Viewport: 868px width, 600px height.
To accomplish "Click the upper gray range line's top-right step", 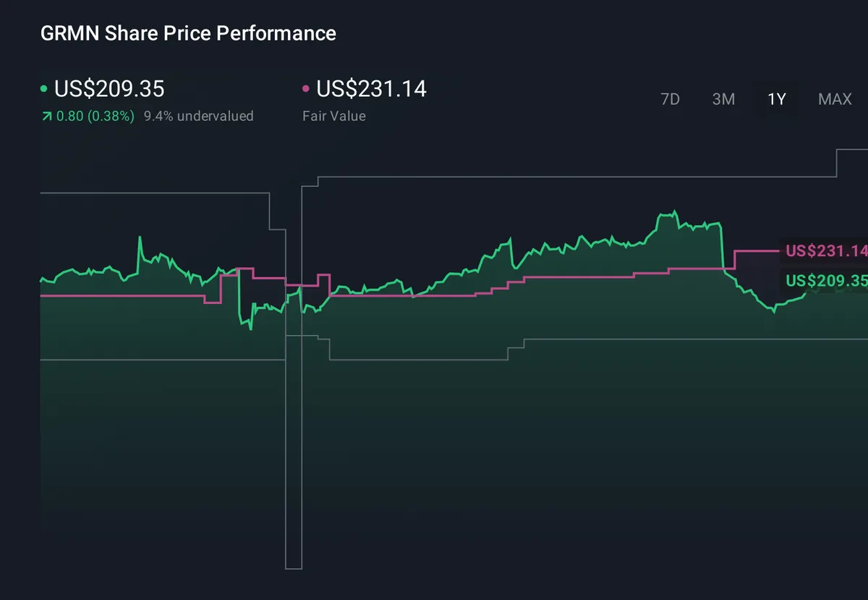I will tap(837, 151).
